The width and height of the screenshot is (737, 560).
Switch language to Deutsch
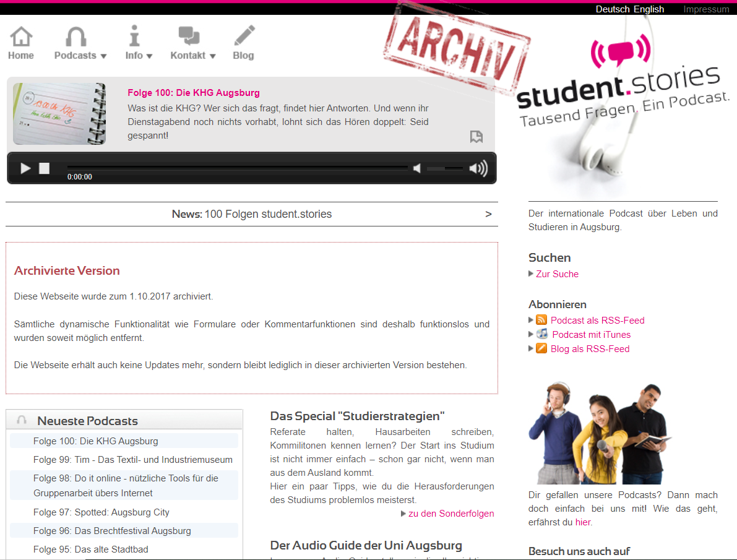click(x=613, y=9)
